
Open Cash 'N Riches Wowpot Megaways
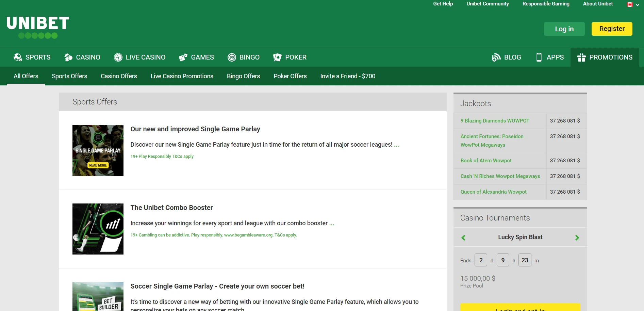click(500, 176)
